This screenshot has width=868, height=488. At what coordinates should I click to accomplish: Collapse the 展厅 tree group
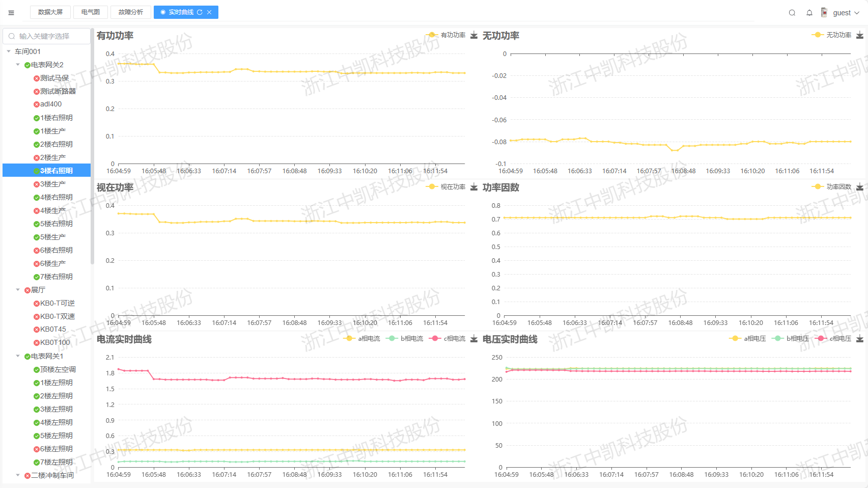pyautogui.click(x=18, y=290)
